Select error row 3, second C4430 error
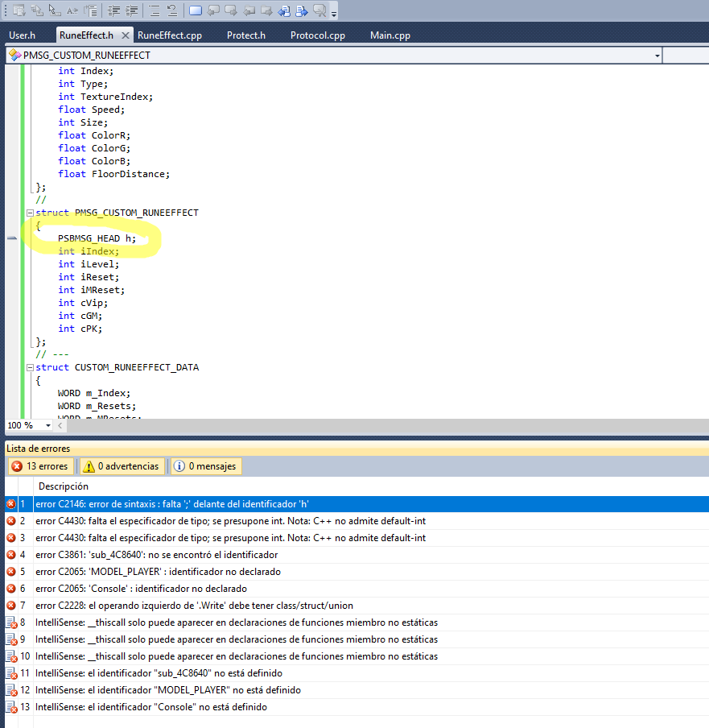This screenshot has width=709, height=728. [357, 538]
